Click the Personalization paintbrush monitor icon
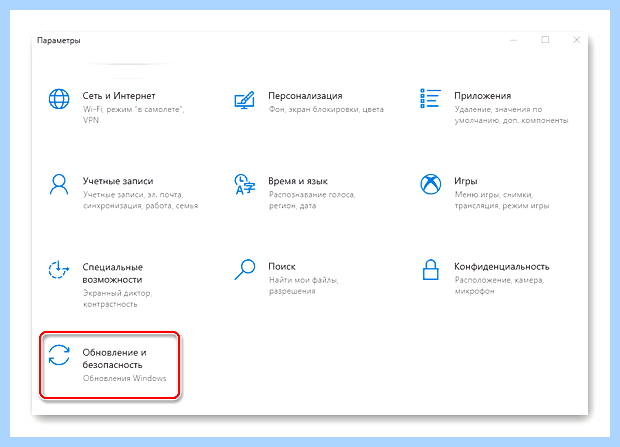This screenshot has width=620, height=447. coord(244,100)
